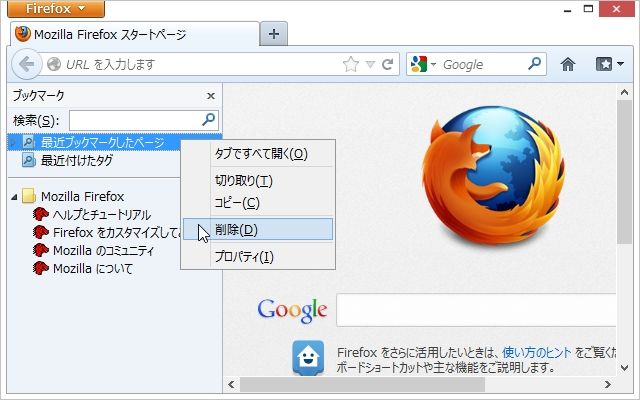Select the 最近ブックマークしたページ item
This screenshot has width=640, height=400.
point(102,142)
